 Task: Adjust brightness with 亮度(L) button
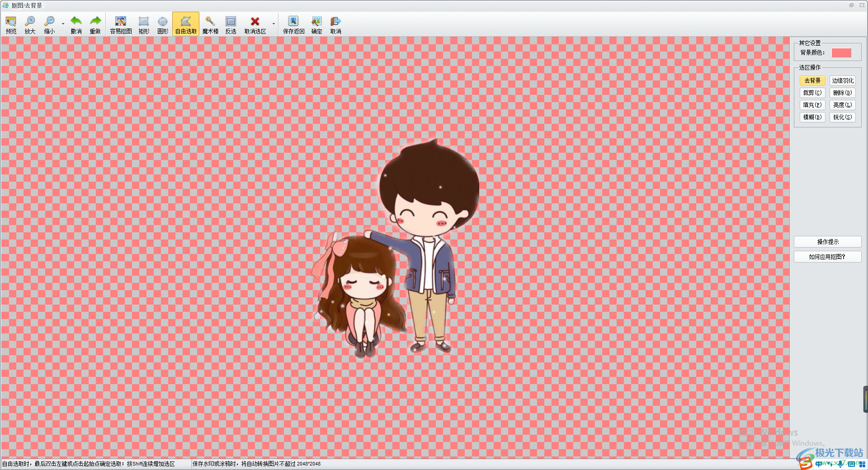coord(843,105)
